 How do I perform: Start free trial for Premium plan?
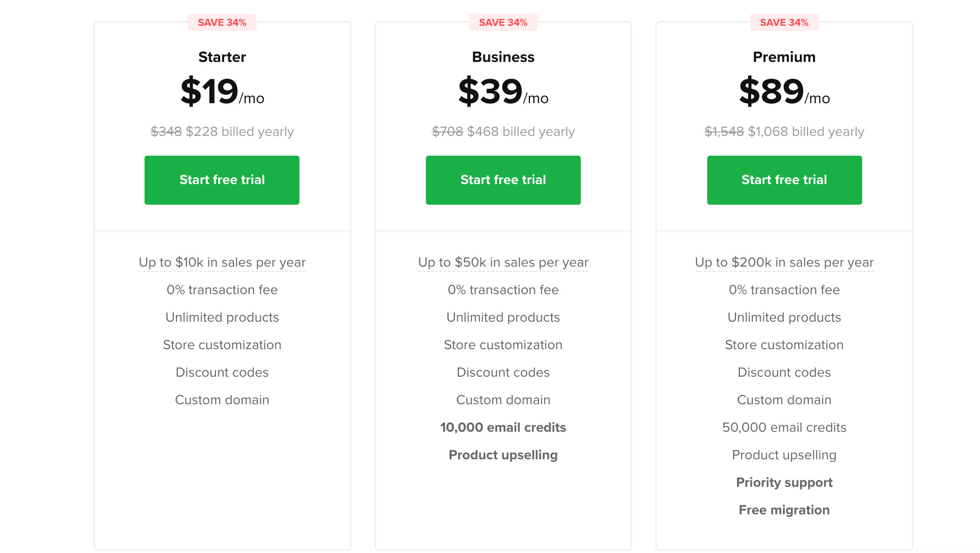click(x=784, y=180)
